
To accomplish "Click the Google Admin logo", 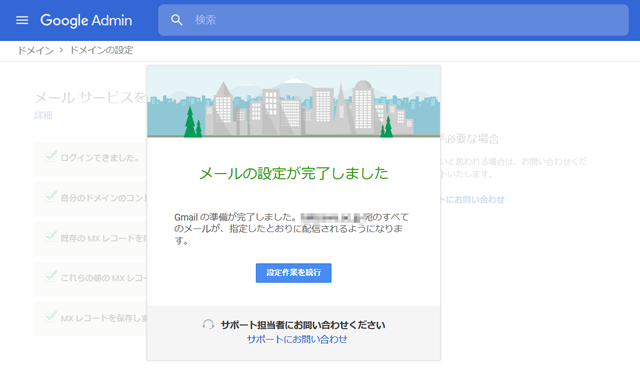I will 86,20.
